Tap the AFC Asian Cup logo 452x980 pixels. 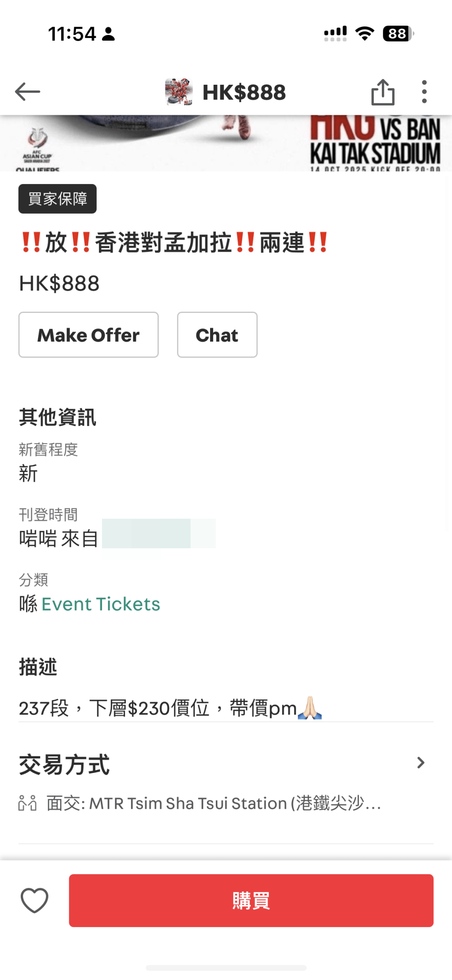(x=38, y=146)
